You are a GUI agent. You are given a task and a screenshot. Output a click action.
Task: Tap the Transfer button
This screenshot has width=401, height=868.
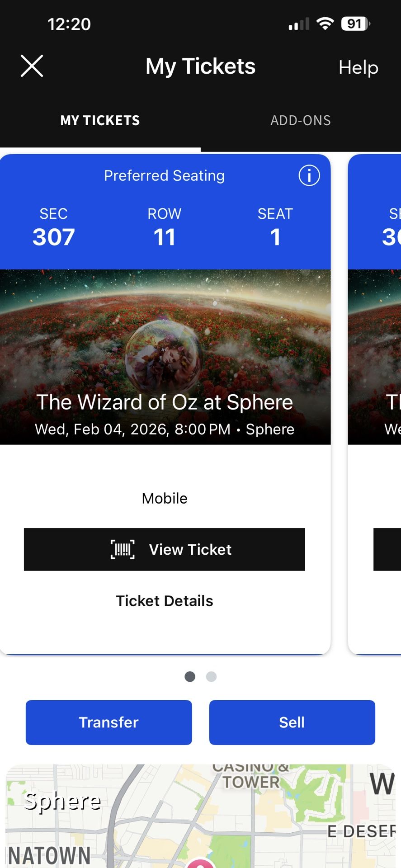109,722
